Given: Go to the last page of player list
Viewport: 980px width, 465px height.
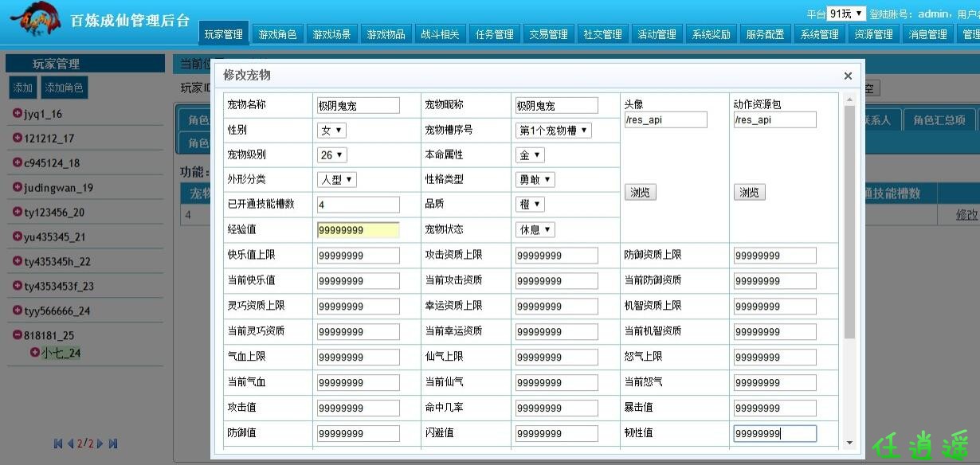Looking at the screenshot, I should point(113,444).
